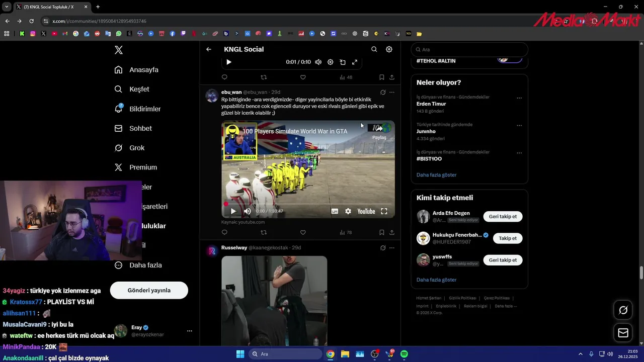Reply to the post with 48 views
Screen dimensions: 644x362
point(224,77)
